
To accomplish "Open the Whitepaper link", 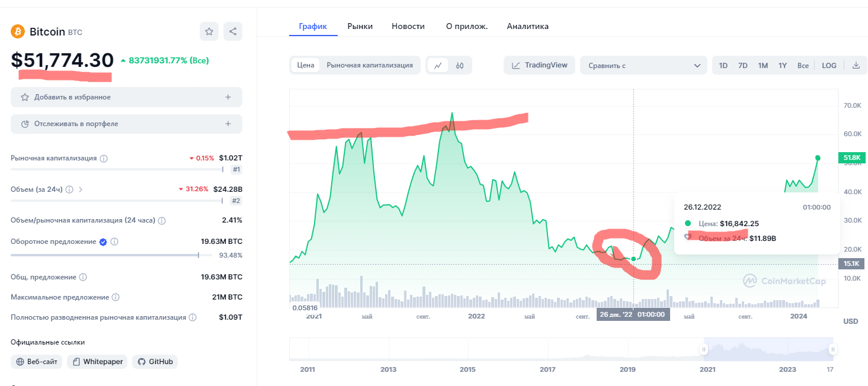I will 97,361.
